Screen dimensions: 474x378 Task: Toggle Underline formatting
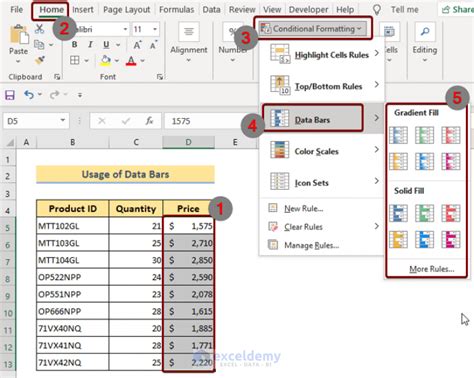[106, 44]
